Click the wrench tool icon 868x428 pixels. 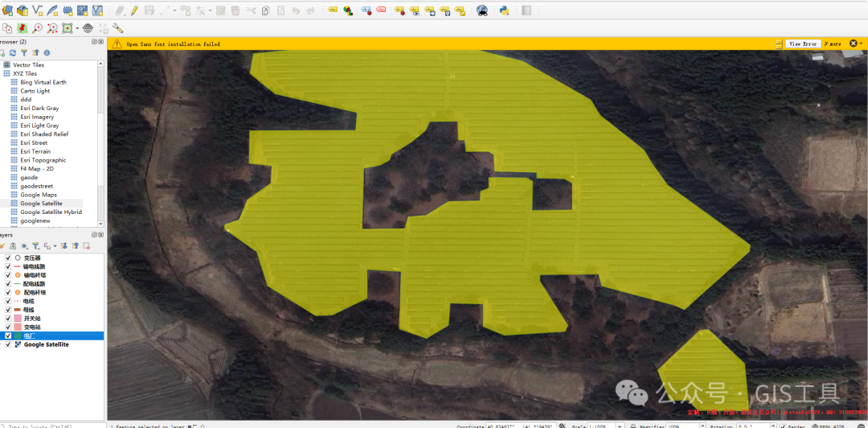tap(117, 27)
